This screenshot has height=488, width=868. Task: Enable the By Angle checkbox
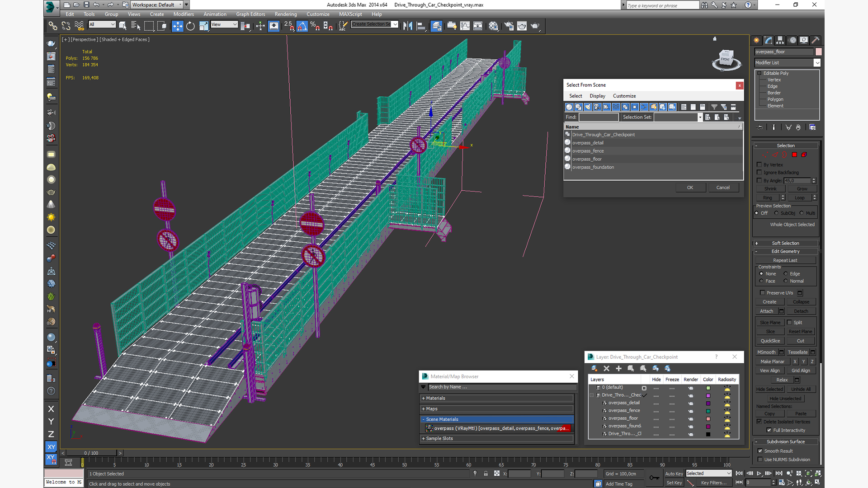tap(759, 180)
